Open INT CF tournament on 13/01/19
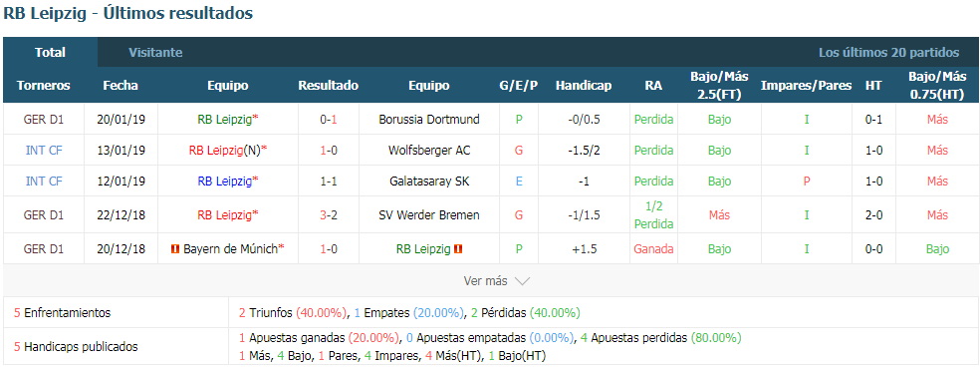 (x=44, y=151)
